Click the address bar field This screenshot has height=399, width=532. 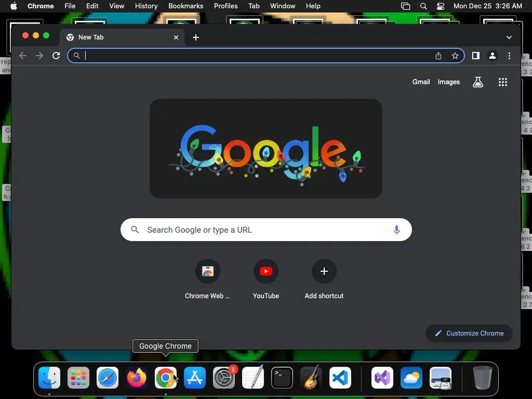(x=266, y=56)
